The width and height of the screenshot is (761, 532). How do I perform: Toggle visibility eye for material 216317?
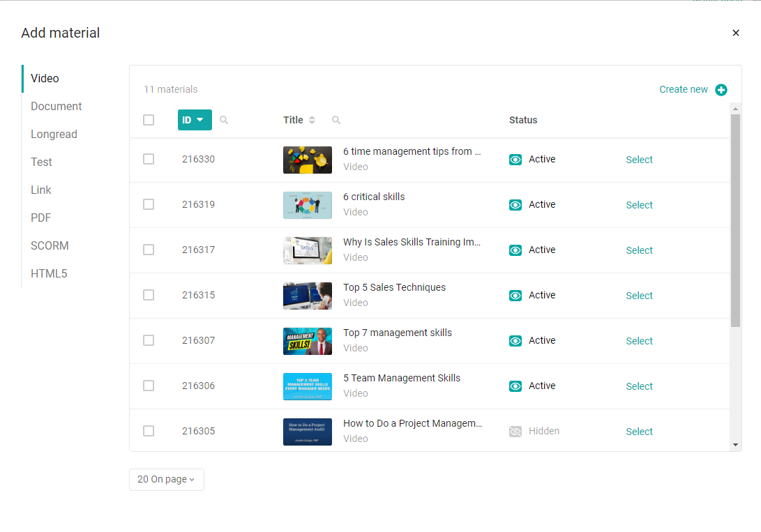coord(515,250)
